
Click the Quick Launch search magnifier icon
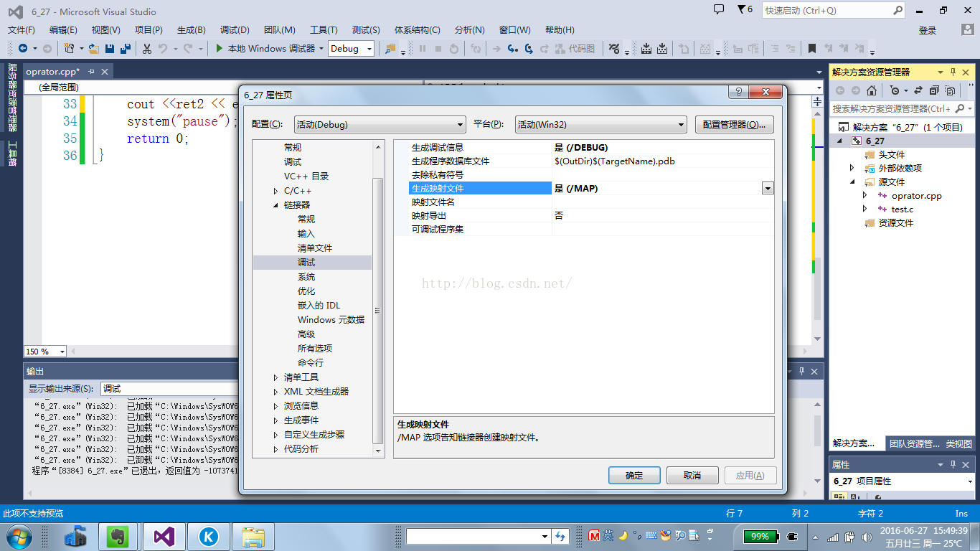click(x=898, y=10)
